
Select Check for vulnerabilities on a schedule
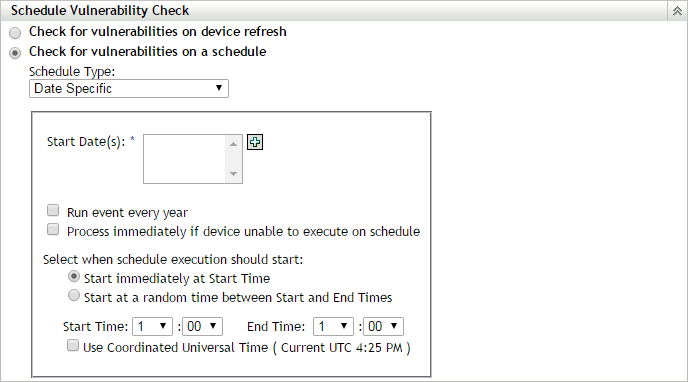coord(15,53)
